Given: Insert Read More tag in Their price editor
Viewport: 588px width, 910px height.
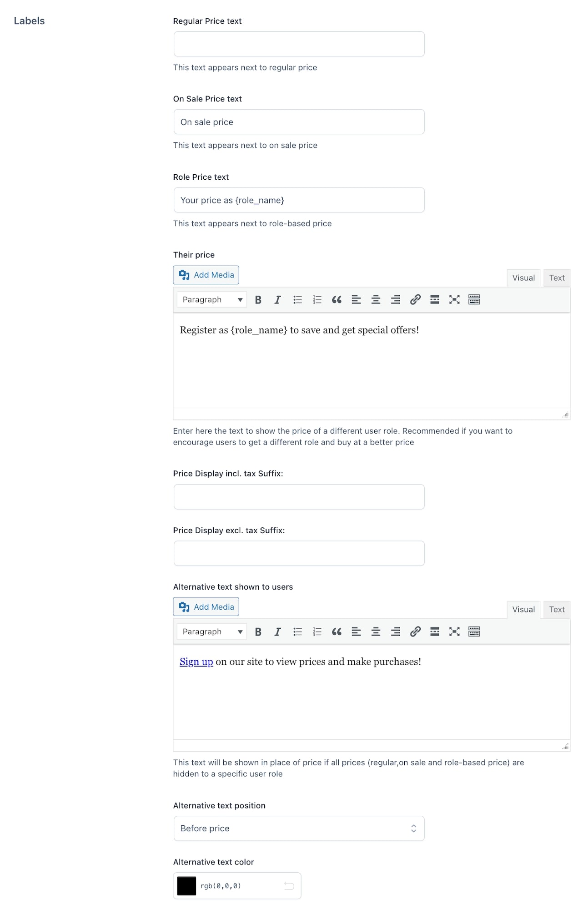Looking at the screenshot, I should click(x=435, y=300).
